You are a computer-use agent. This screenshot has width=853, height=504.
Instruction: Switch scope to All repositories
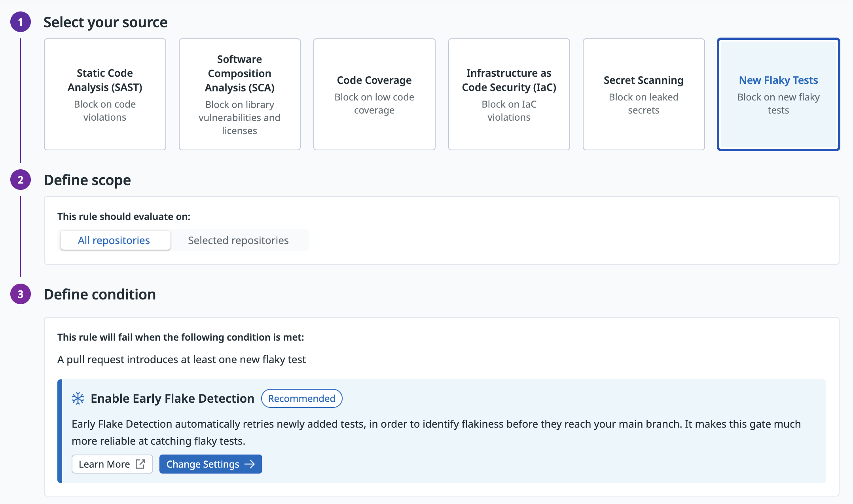[114, 240]
